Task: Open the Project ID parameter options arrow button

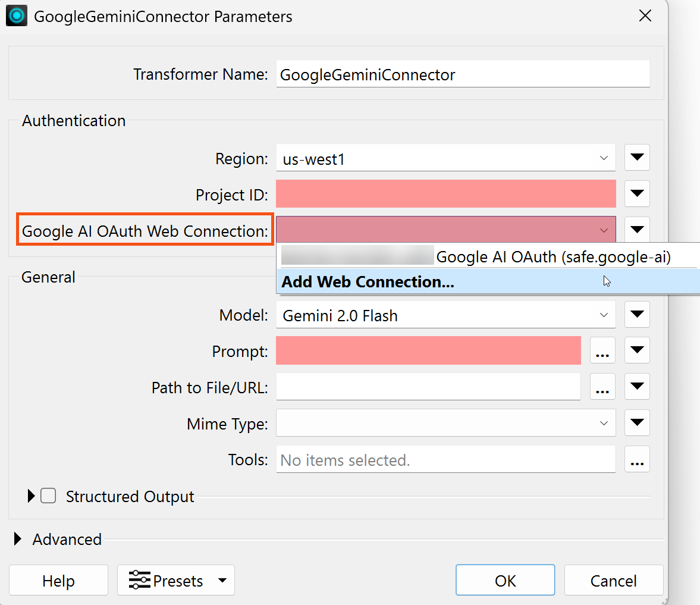Action: click(636, 193)
